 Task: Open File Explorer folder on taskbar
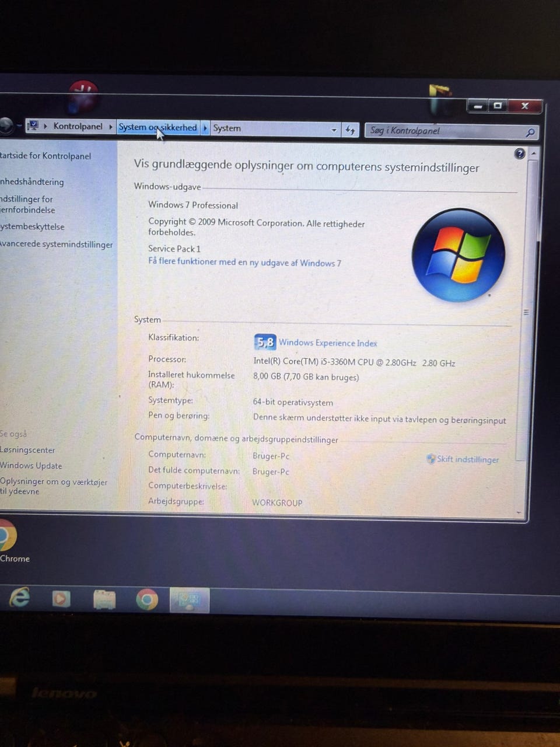(x=104, y=599)
